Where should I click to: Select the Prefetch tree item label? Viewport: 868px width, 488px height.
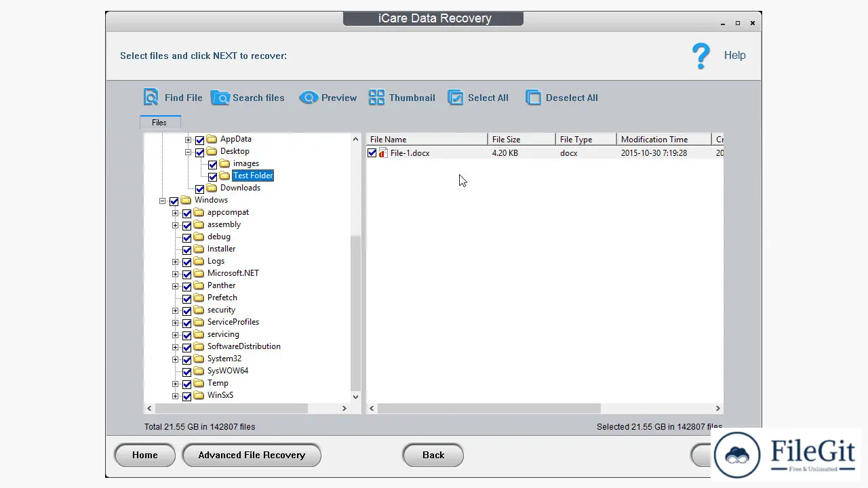click(222, 298)
